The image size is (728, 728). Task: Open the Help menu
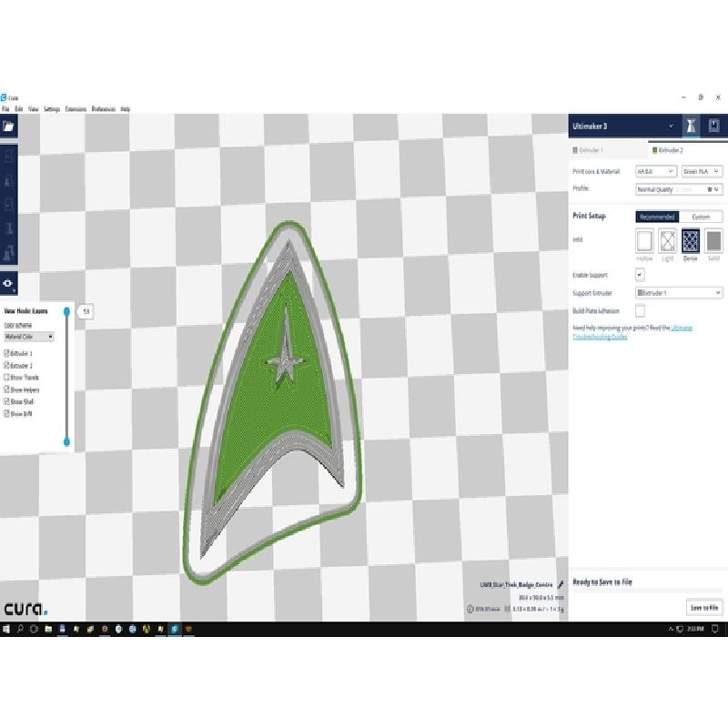pos(126,109)
